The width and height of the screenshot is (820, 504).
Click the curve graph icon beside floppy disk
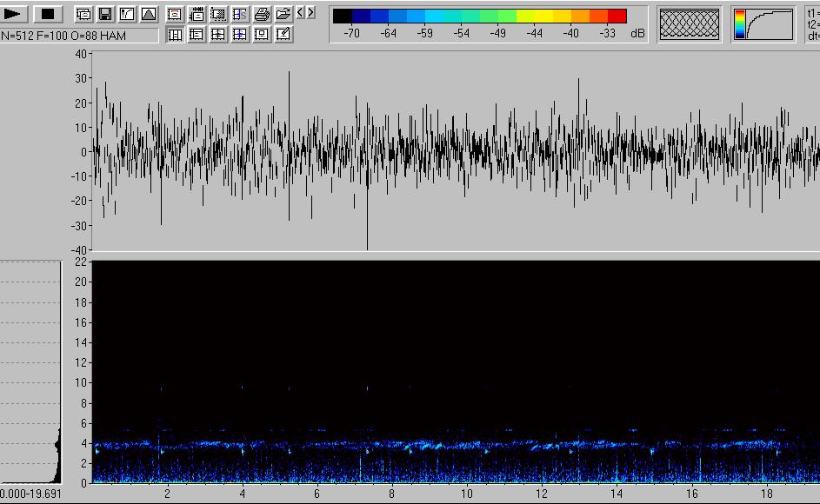click(x=127, y=14)
